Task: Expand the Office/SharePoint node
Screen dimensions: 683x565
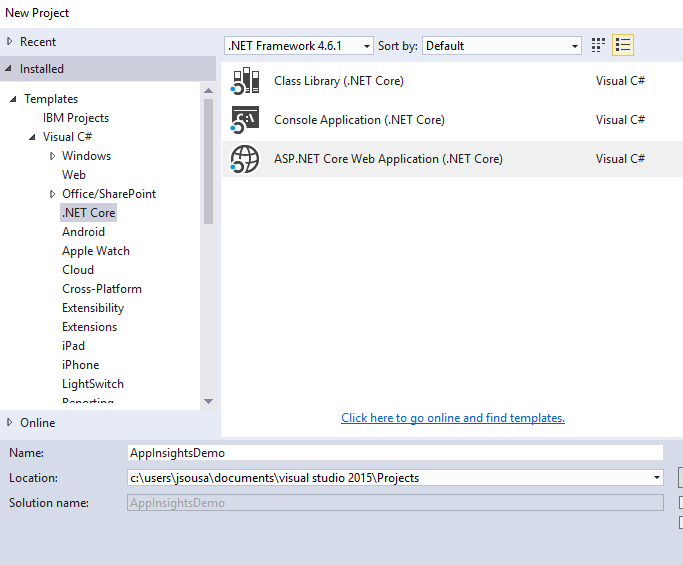Action: coord(52,194)
